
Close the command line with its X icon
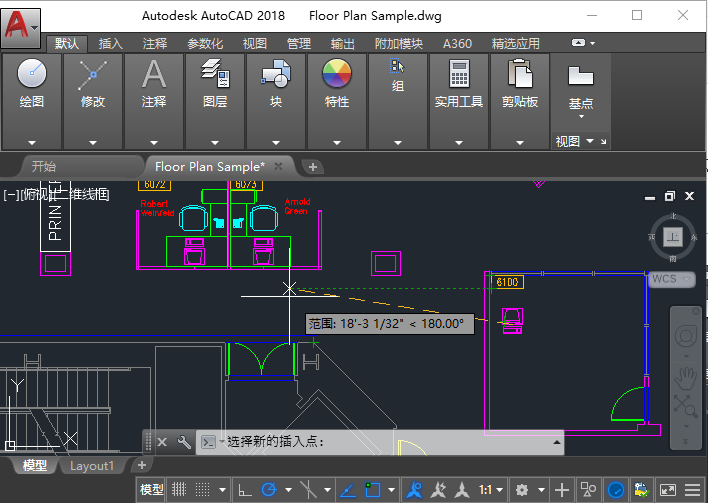[x=162, y=442]
